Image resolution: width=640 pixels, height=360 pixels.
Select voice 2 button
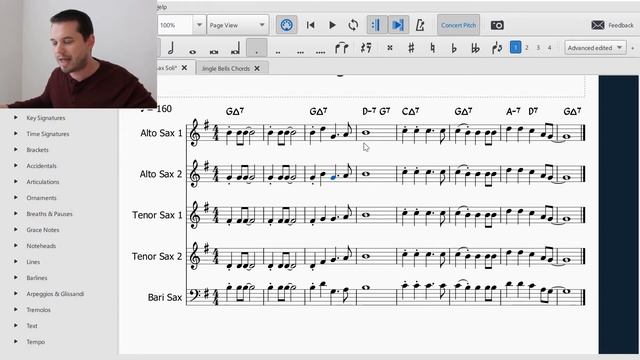(527, 48)
